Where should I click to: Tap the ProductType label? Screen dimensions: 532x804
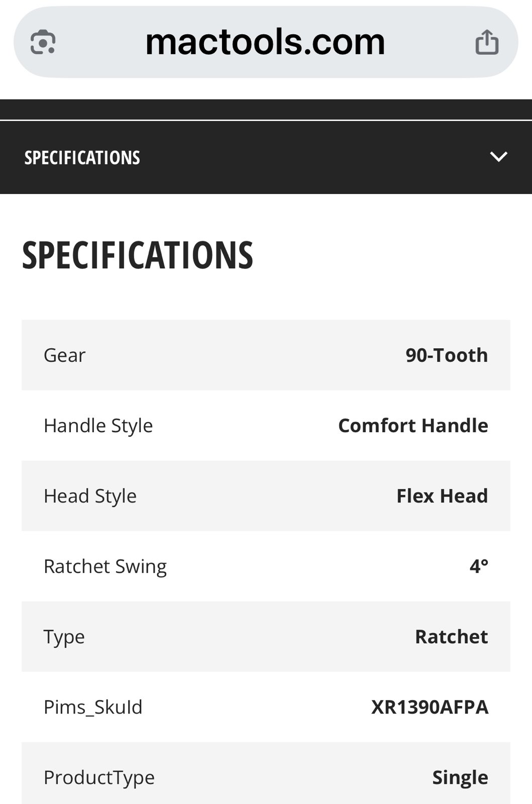coord(99,777)
